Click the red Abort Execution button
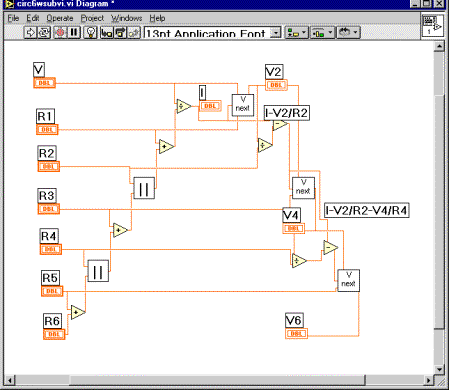This screenshot has width=449, height=390. pyautogui.click(x=60, y=33)
